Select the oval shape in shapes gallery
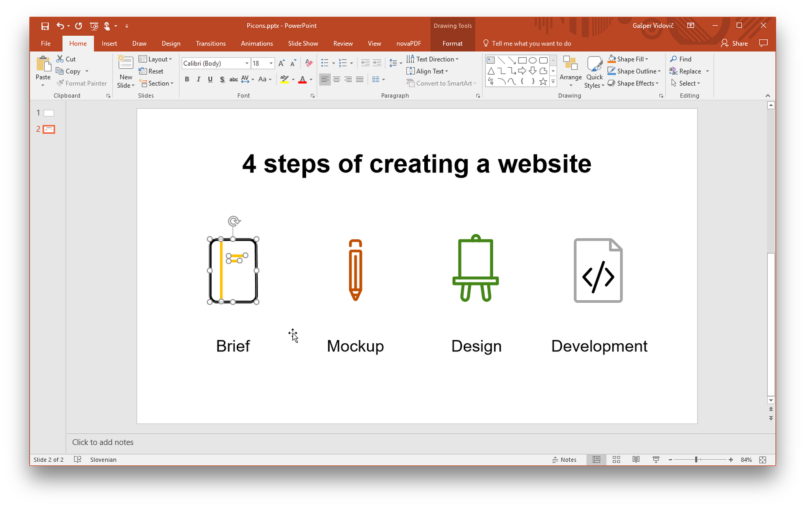The height and width of the screenshot is (508, 812). click(x=533, y=60)
